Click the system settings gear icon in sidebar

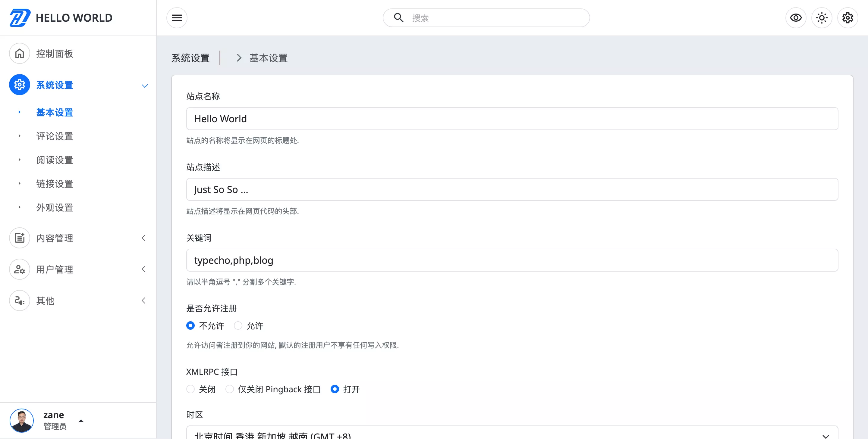pos(19,85)
